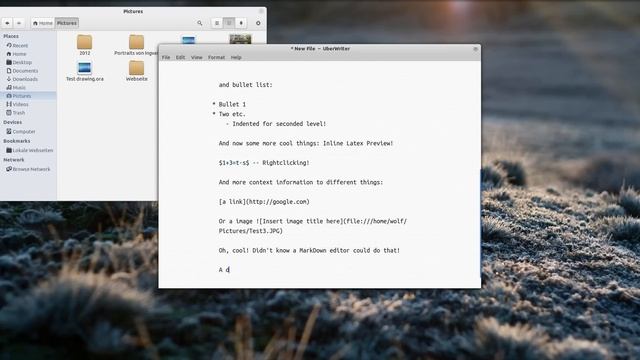Image resolution: width=640 pixels, height=360 pixels.
Task: Select the partially hidden photo thumbnail in Pictures
Action: pos(240,39)
